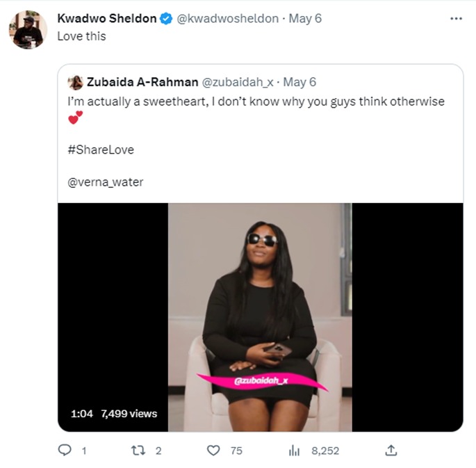Click the May 6 date of quoted tweet
This screenshot has width=476, height=468.
pos(299,82)
